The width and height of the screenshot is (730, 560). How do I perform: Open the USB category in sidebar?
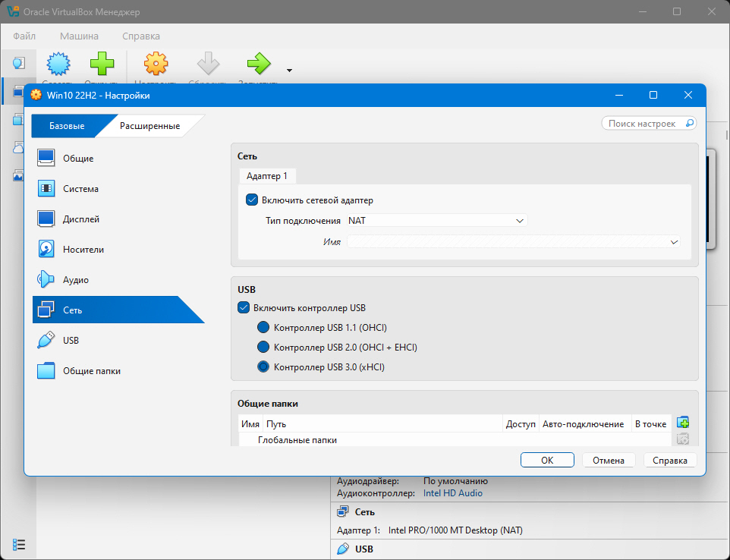118,340
